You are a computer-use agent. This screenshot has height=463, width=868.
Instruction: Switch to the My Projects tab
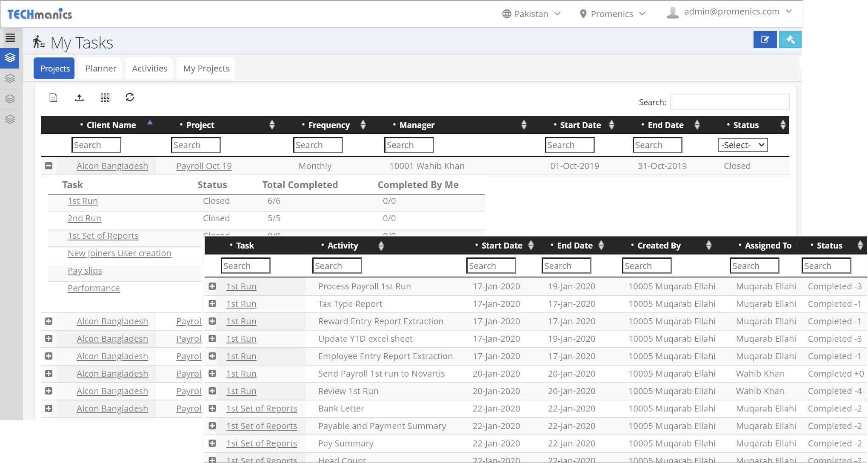pos(206,69)
